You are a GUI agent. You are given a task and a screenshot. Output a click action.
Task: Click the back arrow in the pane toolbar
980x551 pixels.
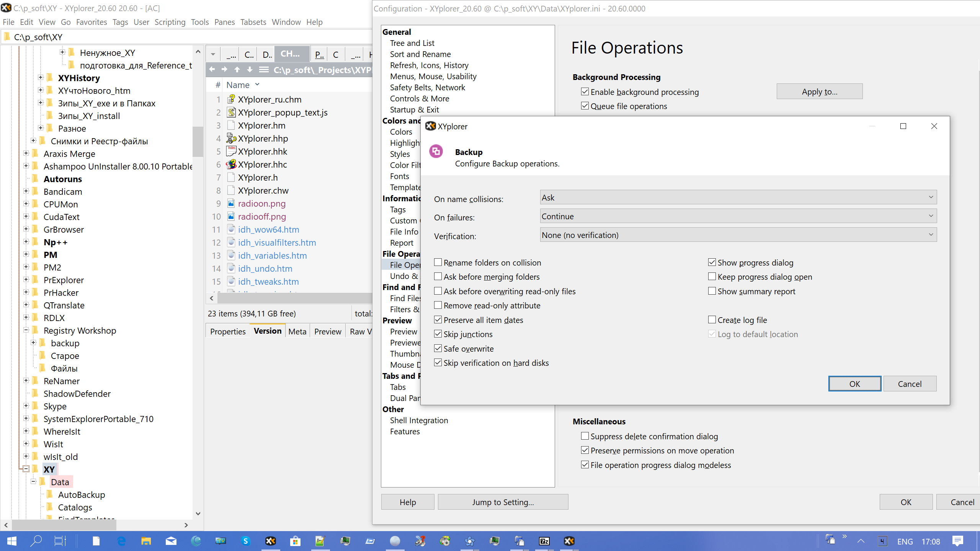tap(212, 70)
